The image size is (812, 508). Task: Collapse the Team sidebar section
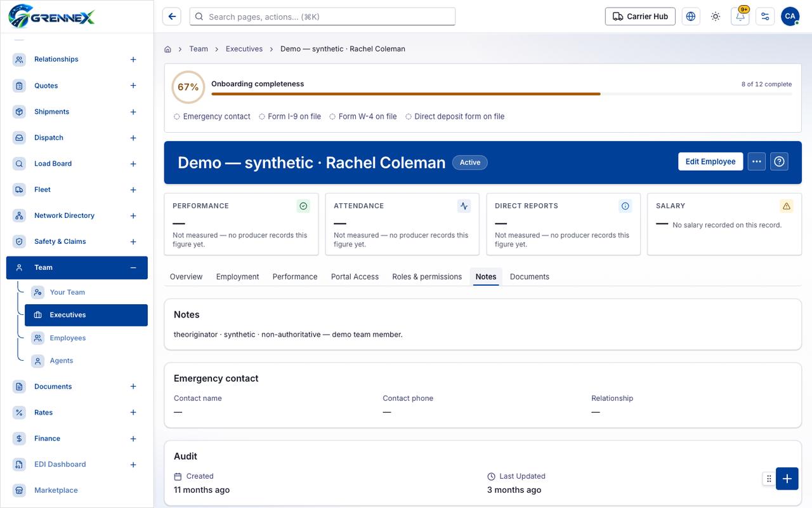pyautogui.click(x=133, y=268)
